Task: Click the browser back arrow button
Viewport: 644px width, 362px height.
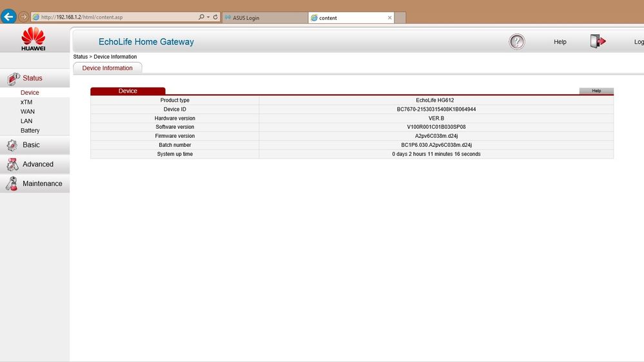Action: (x=8, y=16)
